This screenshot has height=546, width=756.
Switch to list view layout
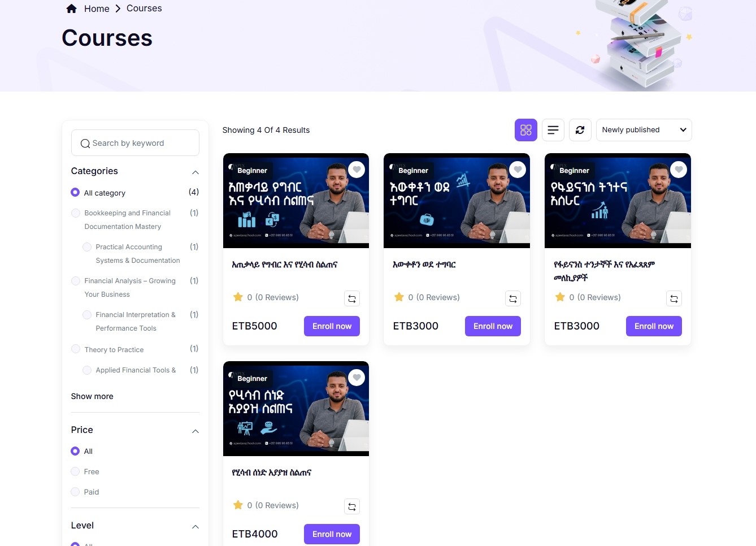coord(553,130)
